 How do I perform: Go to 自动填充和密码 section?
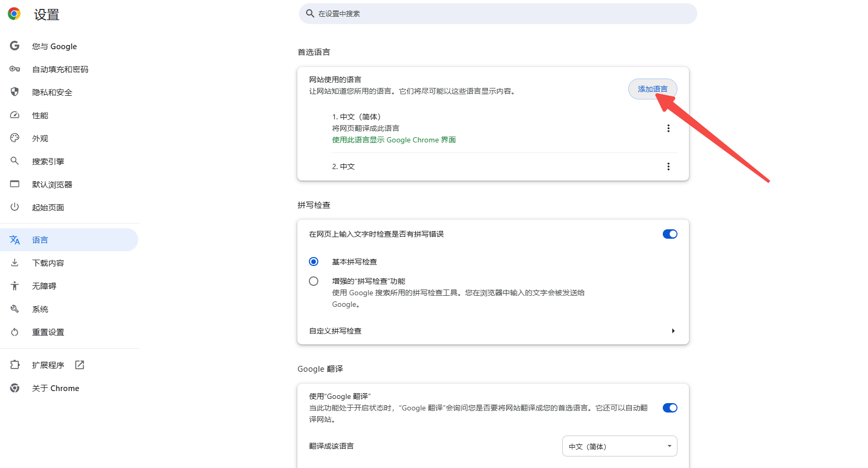pos(60,69)
